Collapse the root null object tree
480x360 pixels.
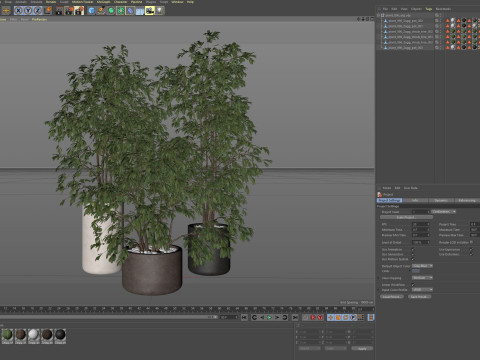tap(378, 15)
